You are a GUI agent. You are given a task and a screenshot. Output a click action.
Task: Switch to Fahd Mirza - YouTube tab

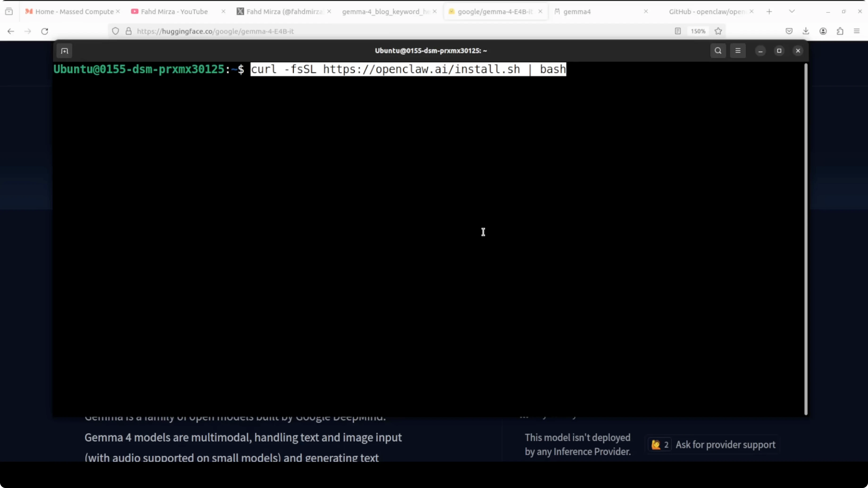click(x=174, y=12)
